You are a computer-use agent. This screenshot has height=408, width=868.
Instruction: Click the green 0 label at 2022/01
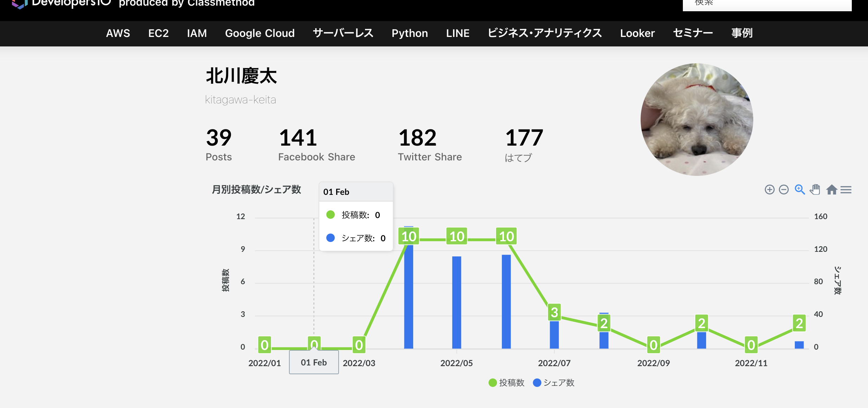(265, 345)
